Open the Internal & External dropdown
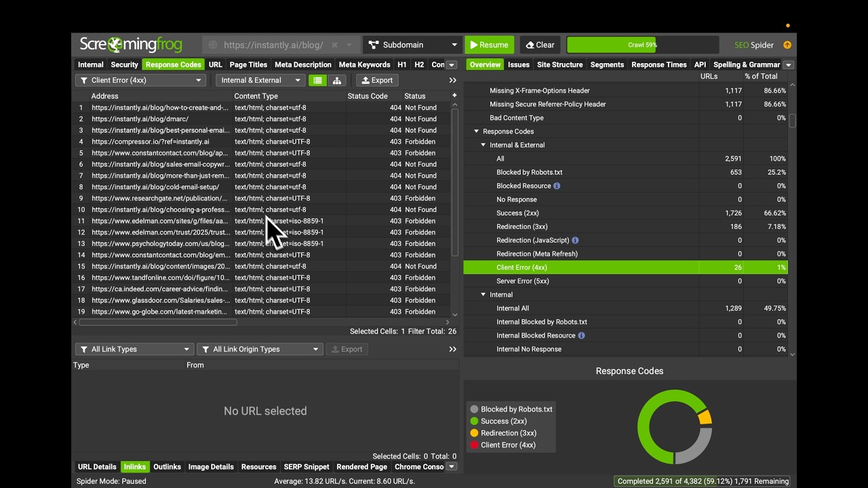The width and height of the screenshot is (868, 488). tap(260, 80)
